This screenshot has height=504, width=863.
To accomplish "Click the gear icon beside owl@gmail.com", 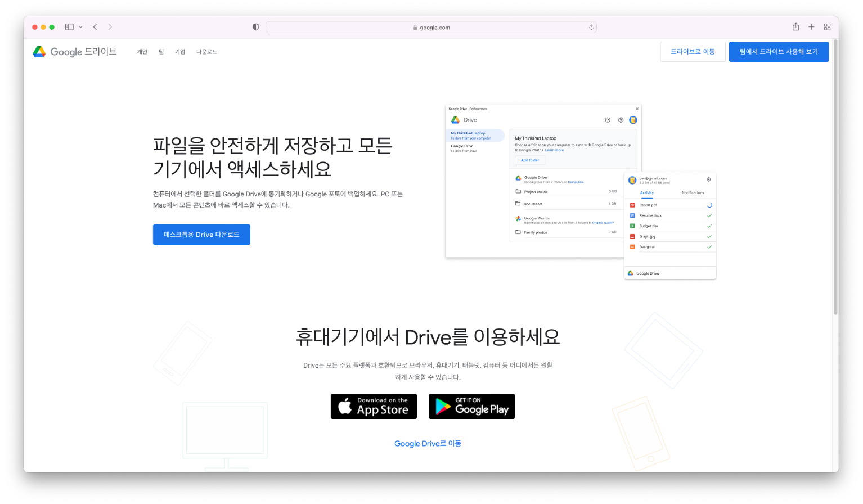I will point(709,179).
